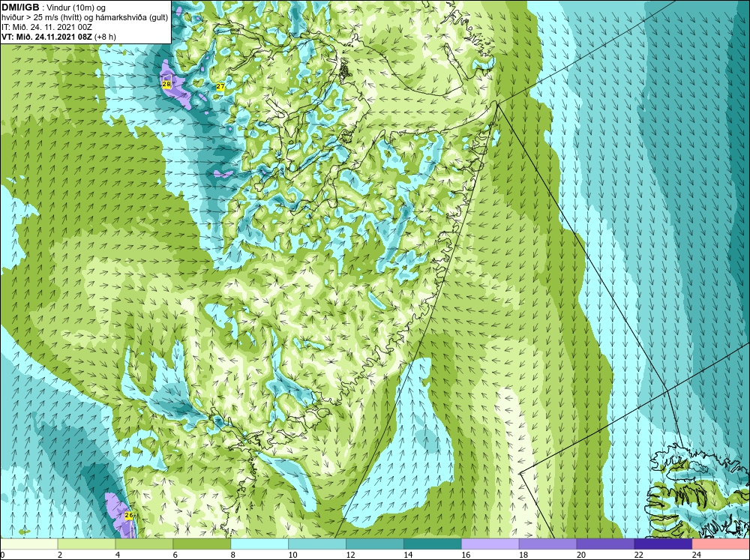Click the legend scale value 18
Screen dimensions: 750x560
coord(523,555)
